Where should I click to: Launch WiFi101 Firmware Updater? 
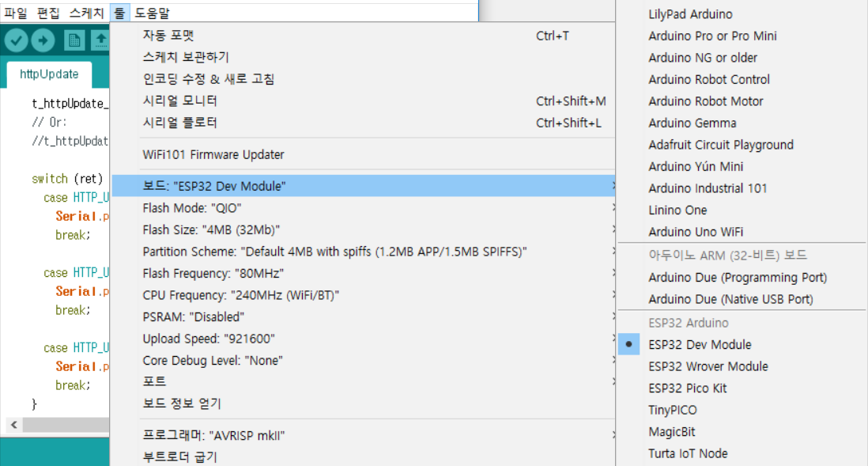coord(363,154)
